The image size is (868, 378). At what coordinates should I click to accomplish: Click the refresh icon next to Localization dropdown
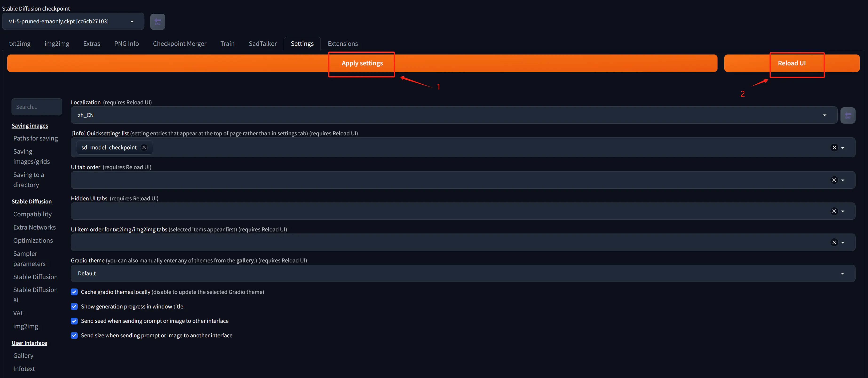pyautogui.click(x=848, y=115)
